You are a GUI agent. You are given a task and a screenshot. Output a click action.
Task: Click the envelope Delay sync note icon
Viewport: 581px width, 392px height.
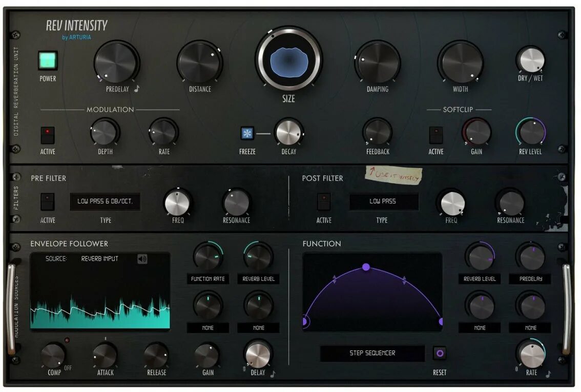[273, 374]
